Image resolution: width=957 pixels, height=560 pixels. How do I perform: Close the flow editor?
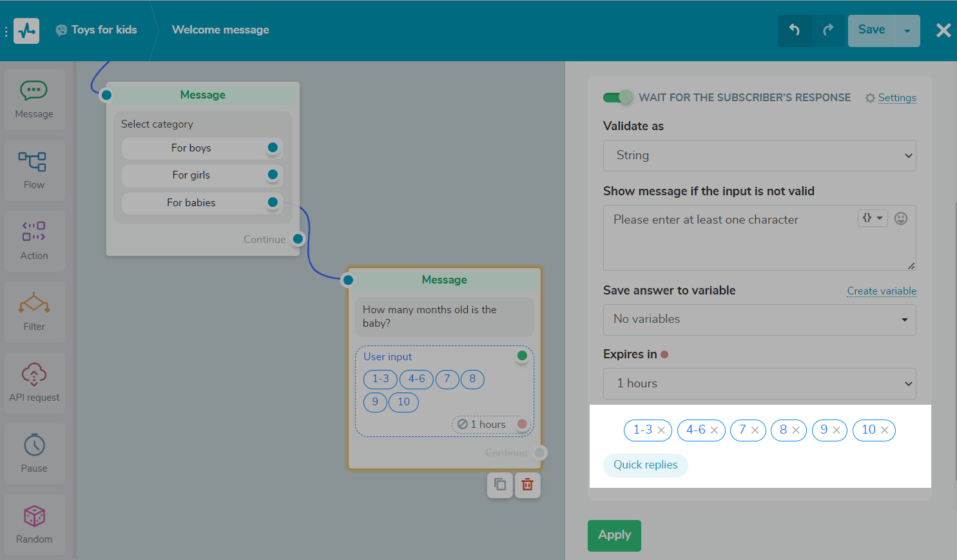pos(943,30)
